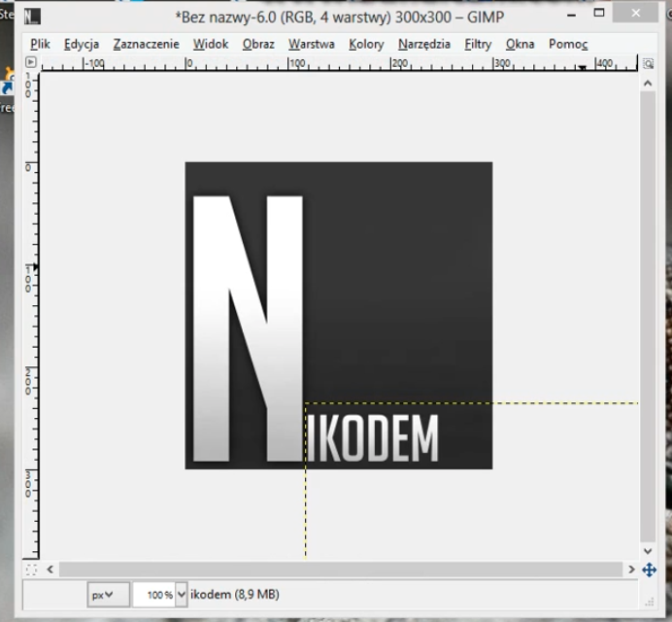
Task: Click the 100% zoom input field
Action: pyautogui.click(x=153, y=594)
